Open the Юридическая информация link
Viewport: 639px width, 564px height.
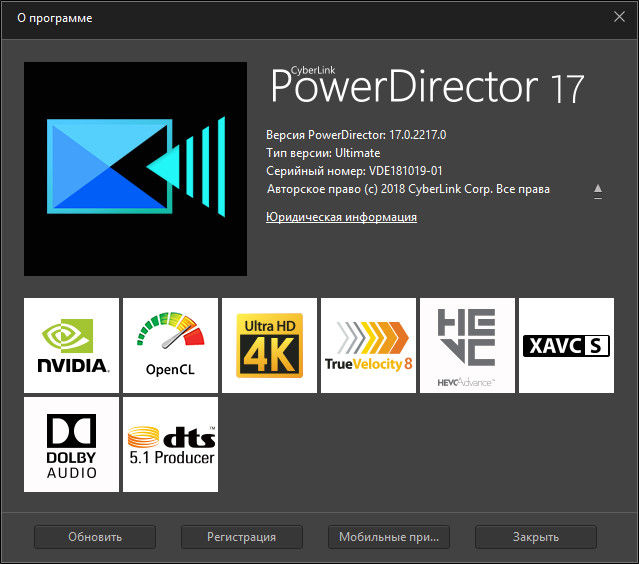pyautogui.click(x=341, y=217)
